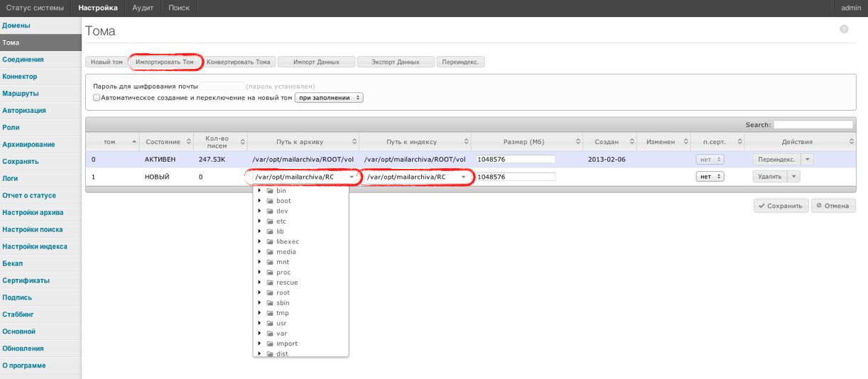
Task: Open the Аудит tab
Action: (x=143, y=8)
